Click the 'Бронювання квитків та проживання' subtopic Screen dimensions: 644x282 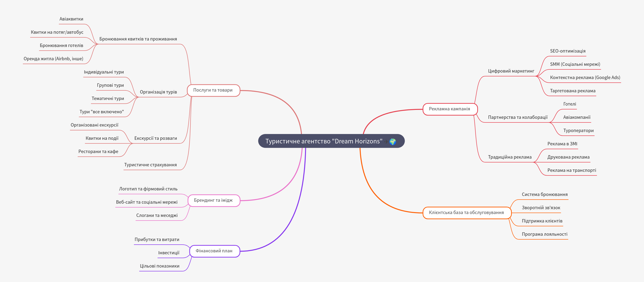138,39
